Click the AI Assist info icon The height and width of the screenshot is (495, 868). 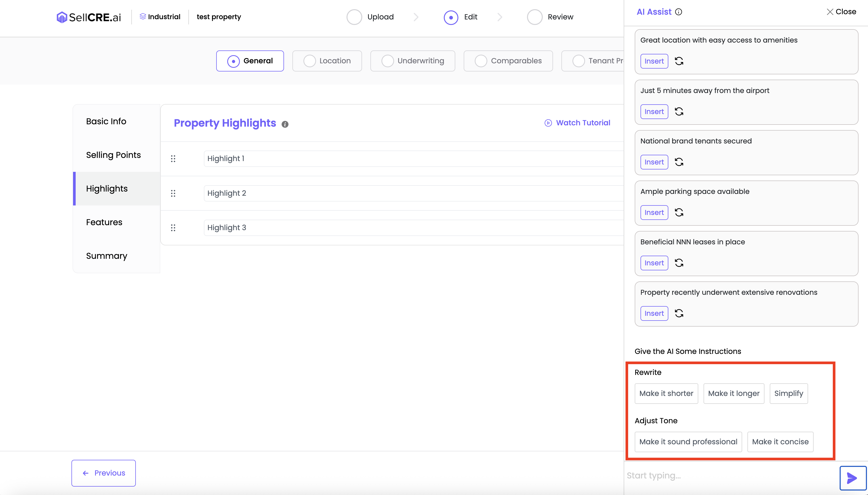point(678,12)
